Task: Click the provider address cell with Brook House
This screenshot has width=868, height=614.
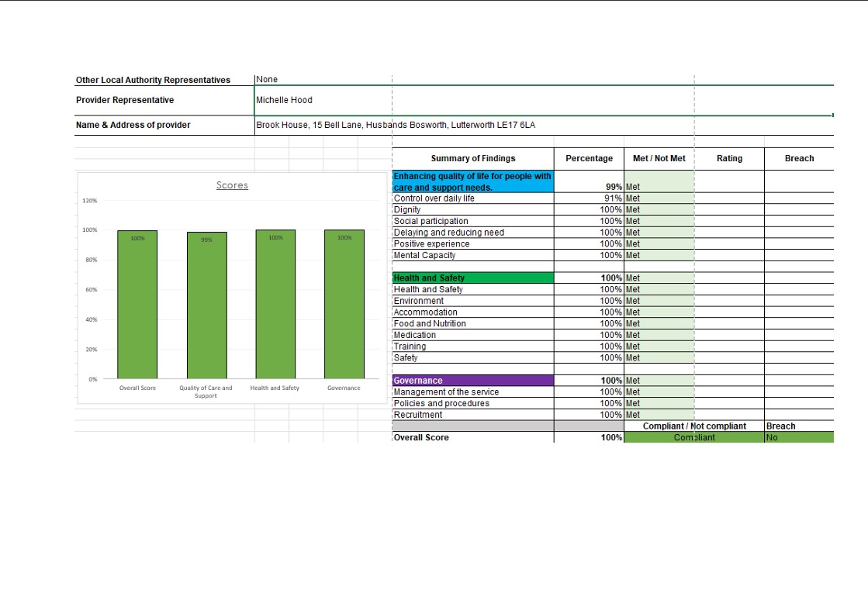Action: (x=396, y=125)
